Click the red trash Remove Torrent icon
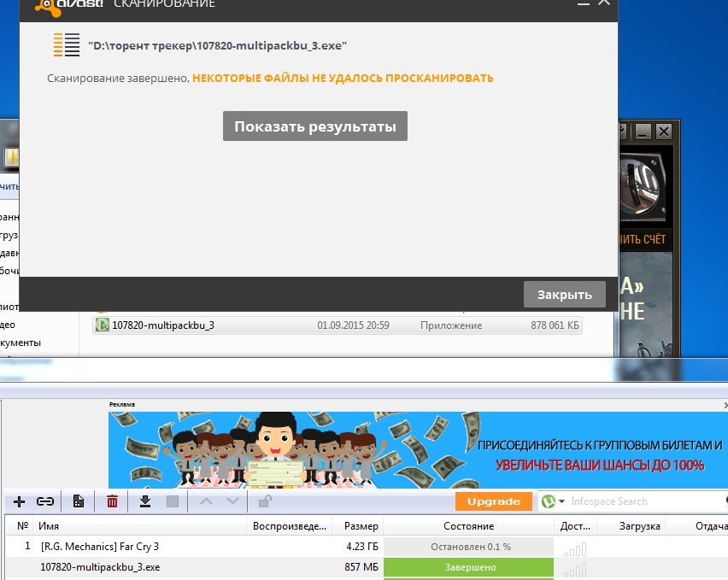728x580 pixels. (x=112, y=501)
